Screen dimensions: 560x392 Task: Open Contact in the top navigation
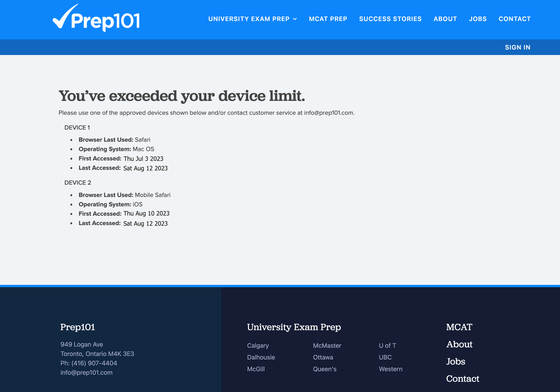point(514,19)
